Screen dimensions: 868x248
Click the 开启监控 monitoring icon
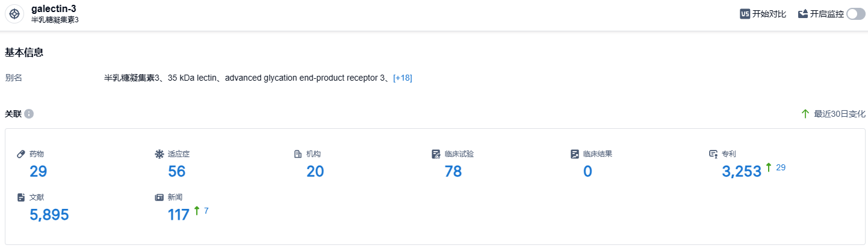point(802,14)
